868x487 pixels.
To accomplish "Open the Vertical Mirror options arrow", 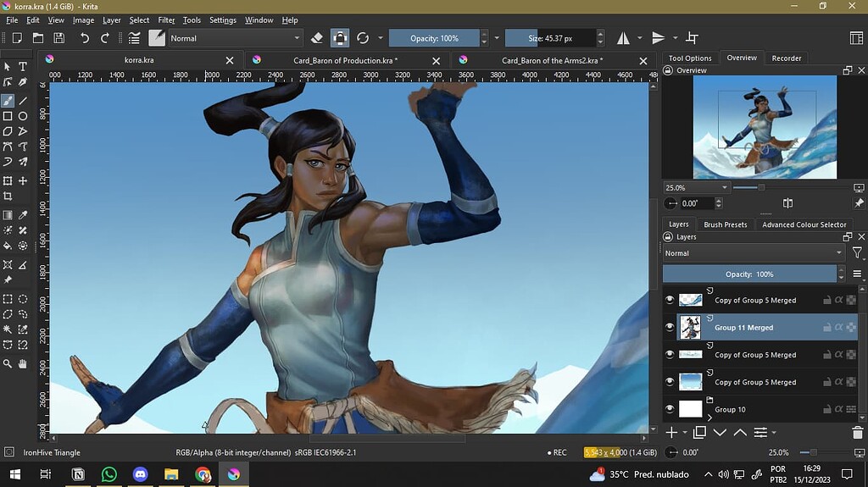I will [x=675, y=38].
